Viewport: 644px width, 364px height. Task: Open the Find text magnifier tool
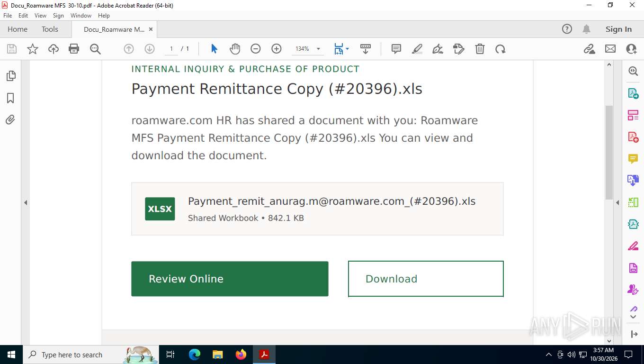tap(95, 49)
